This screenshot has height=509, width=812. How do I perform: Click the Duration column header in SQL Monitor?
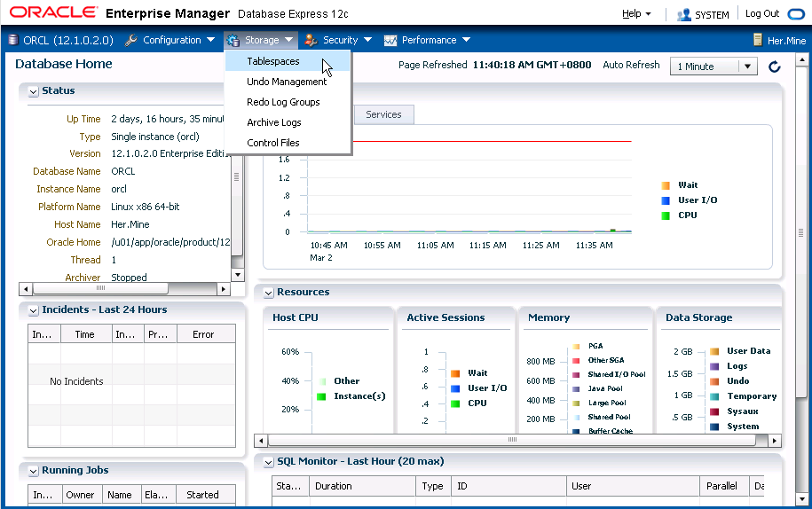tap(362, 486)
